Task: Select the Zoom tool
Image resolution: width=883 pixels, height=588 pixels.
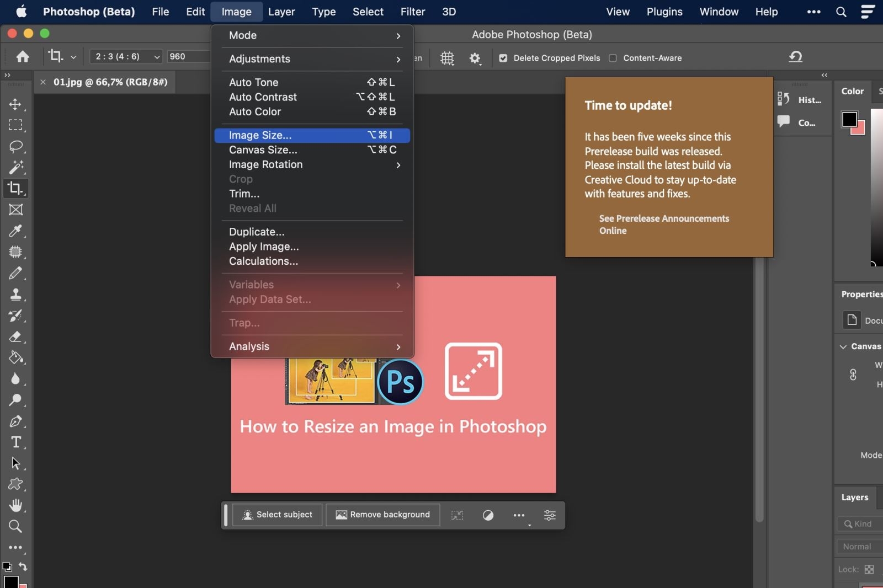Action: (x=15, y=526)
